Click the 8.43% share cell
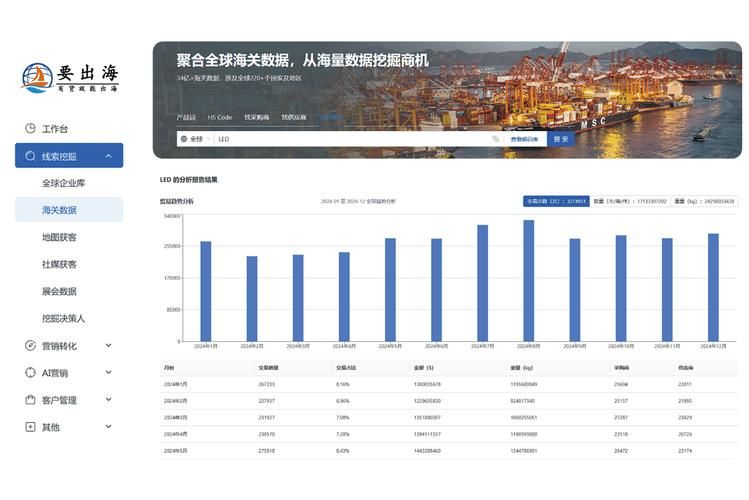Image resolution: width=749 pixels, height=500 pixels. (x=343, y=451)
